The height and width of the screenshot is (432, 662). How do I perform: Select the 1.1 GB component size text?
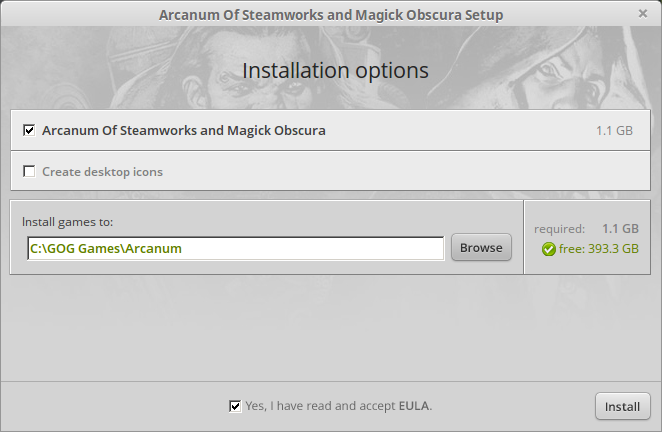click(614, 131)
